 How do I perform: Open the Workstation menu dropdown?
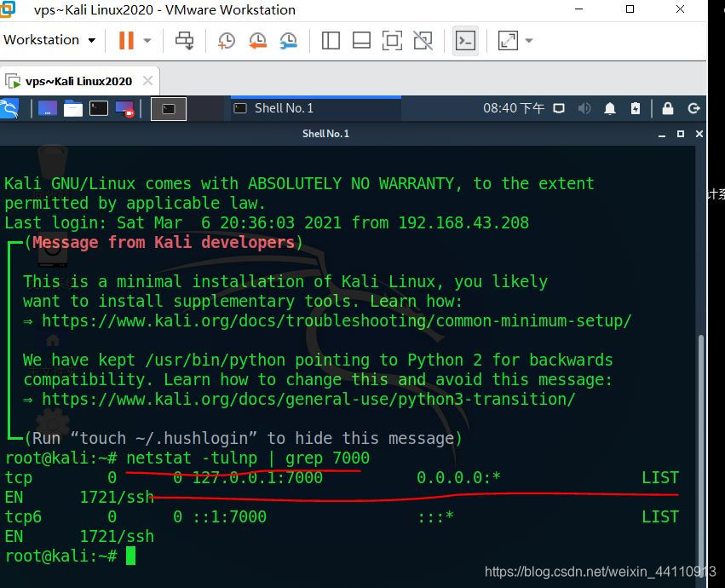click(x=49, y=40)
